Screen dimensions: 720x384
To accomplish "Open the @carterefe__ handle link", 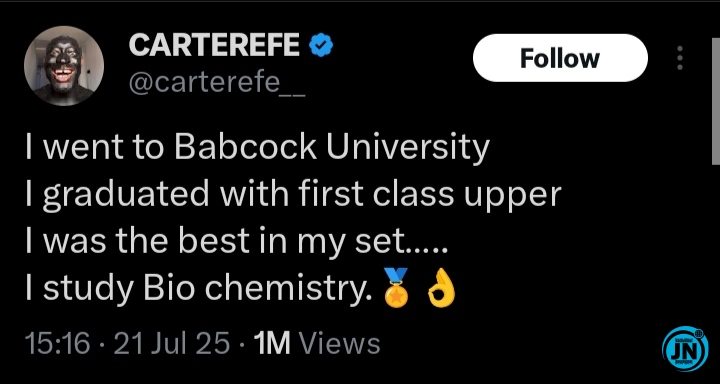I will [217, 84].
